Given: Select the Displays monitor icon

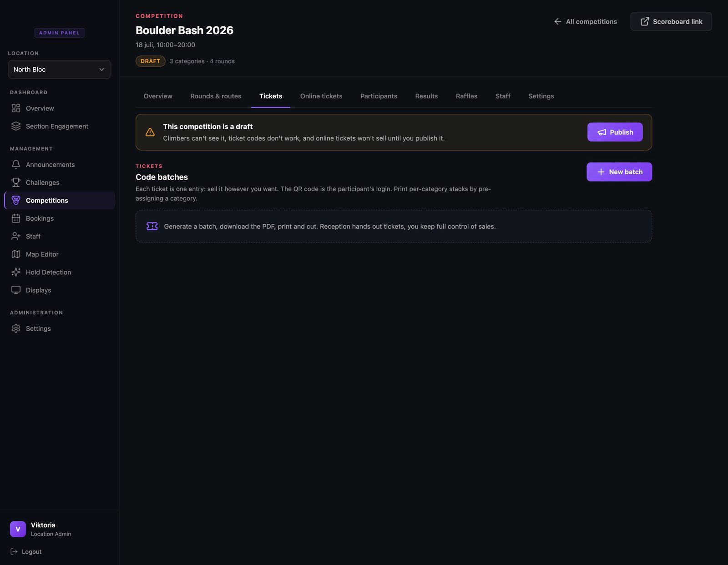Looking at the screenshot, I should [x=16, y=290].
